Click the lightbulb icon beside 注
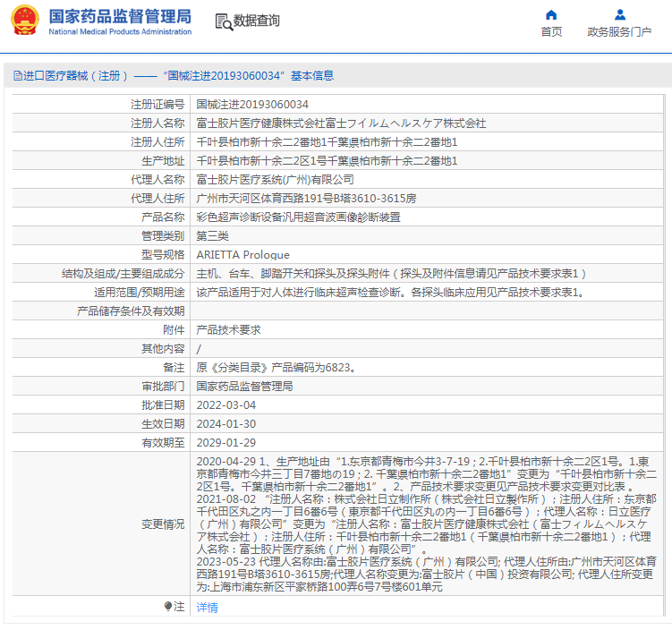The width and height of the screenshot is (672, 630). pyautogui.click(x=168, y=606)
